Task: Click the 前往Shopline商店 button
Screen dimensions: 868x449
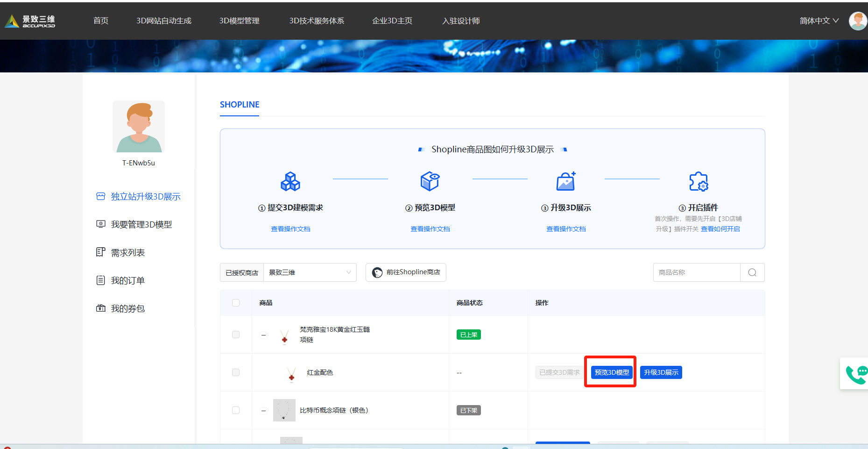Action: (x=406, y=272)
